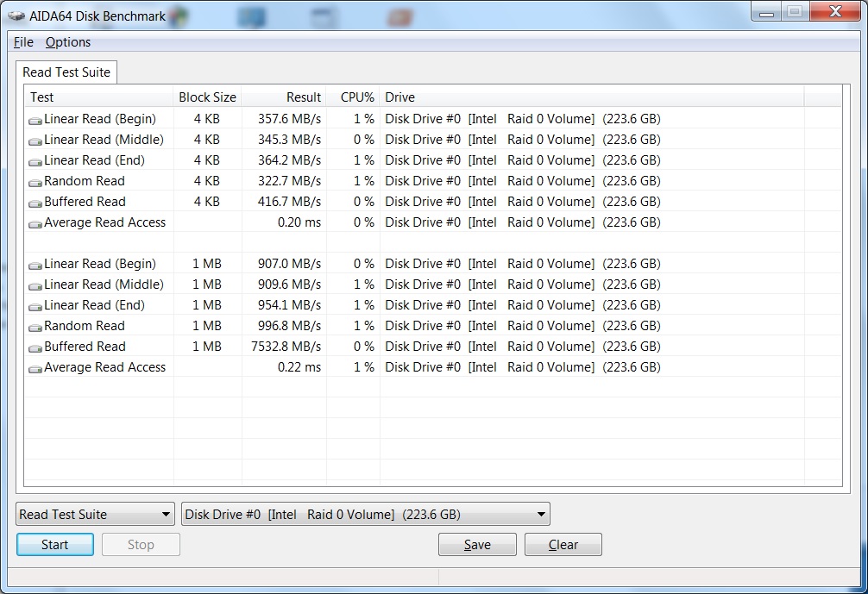Sort by the Test column header

click(99, 97)
